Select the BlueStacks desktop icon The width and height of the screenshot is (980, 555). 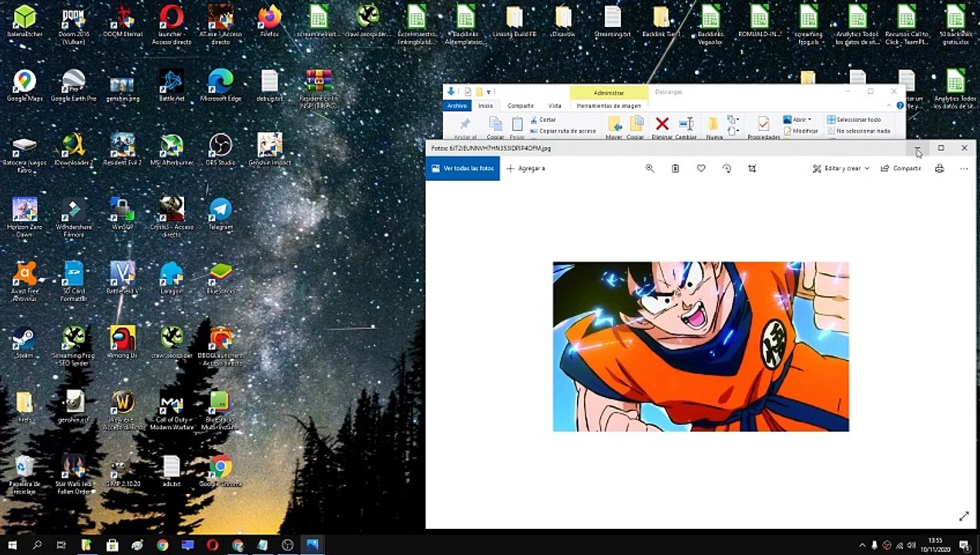(220, 279)
